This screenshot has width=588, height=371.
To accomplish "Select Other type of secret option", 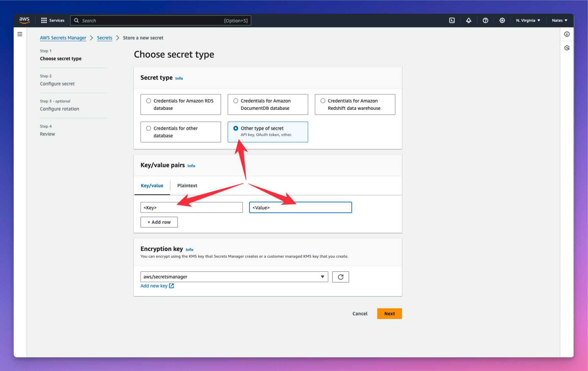I will point(268,132).
